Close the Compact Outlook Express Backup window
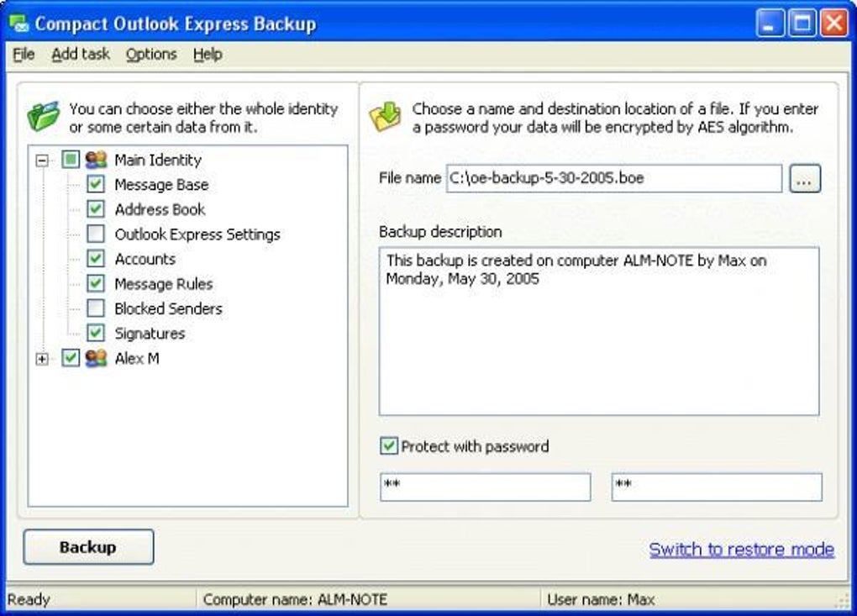This screenshot has height=616, width=857. [834, 24]
